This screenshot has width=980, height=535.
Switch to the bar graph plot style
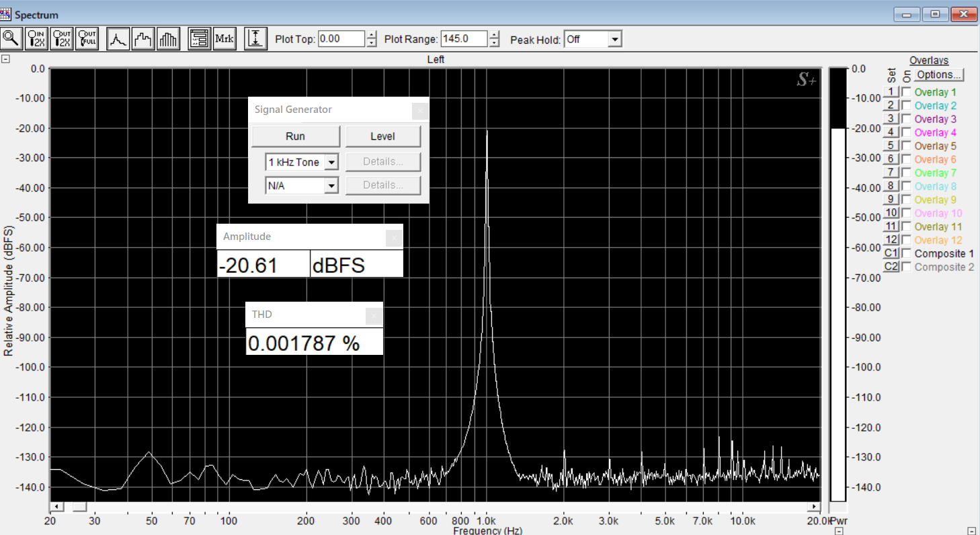pos(169,39)
